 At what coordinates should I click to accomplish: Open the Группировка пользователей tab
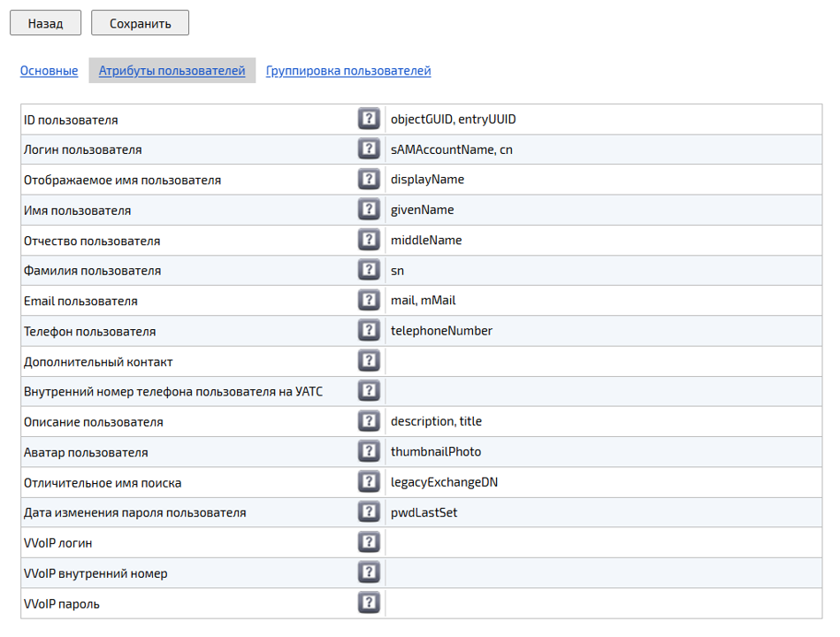[348, 71]
